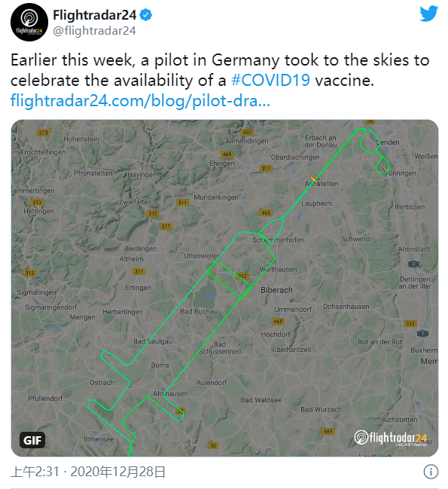Open the flightradar24.com/blog link

pos(140,101)
